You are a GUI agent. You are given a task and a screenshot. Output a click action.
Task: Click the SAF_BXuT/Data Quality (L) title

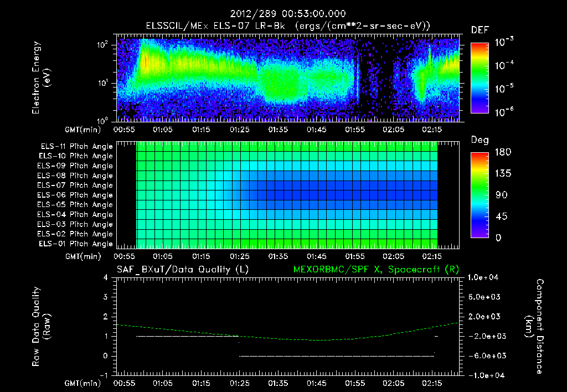coord(183,270)
